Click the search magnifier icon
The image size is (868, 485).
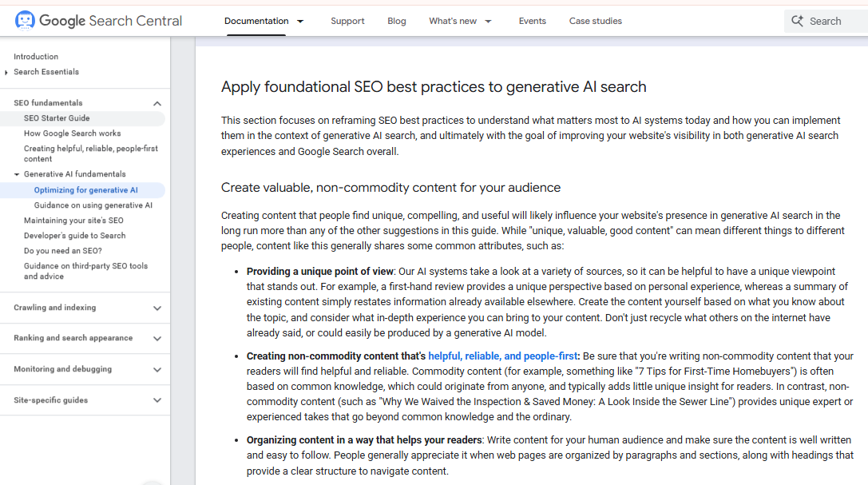click(797, 21)
